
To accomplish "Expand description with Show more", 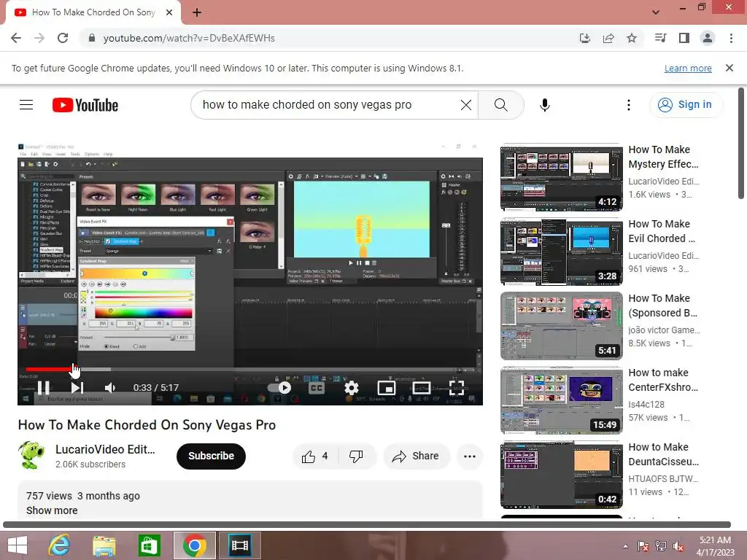I will 52,510.
